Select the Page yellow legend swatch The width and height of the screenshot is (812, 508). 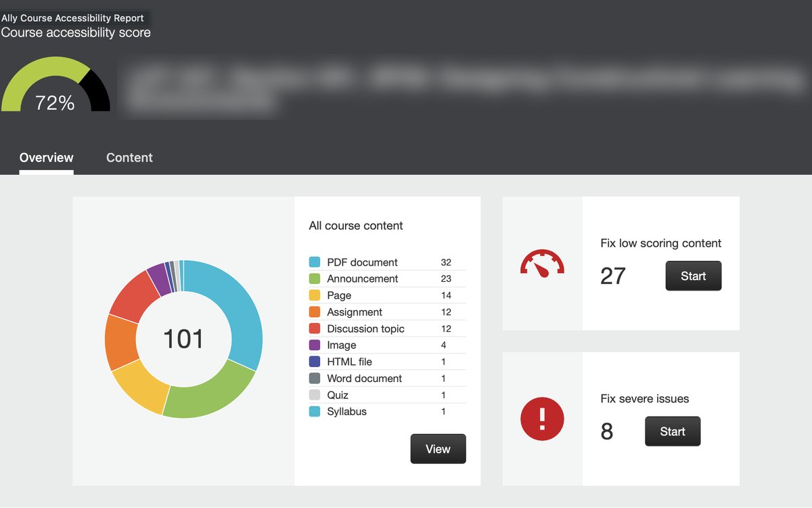[x=315, y=295]
